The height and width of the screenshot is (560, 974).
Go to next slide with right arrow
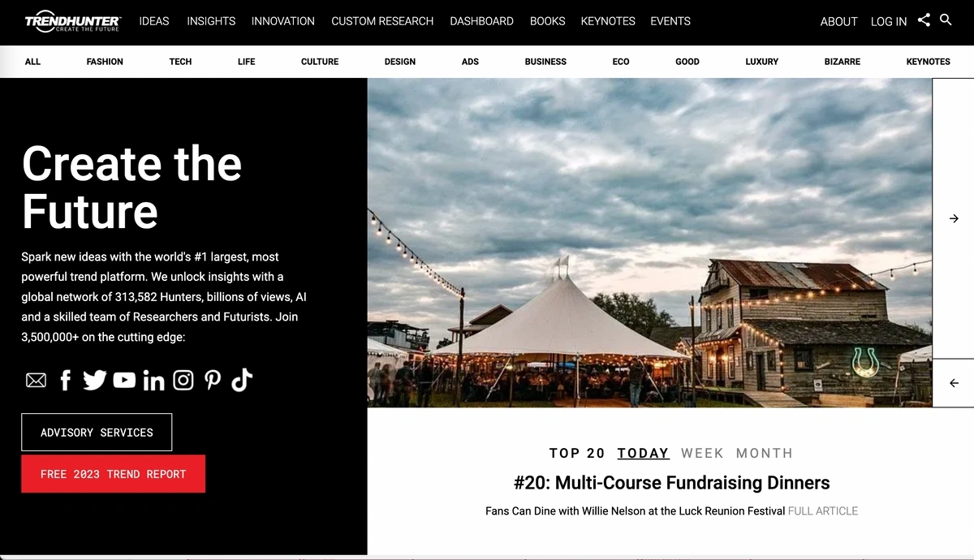[954, 218]
